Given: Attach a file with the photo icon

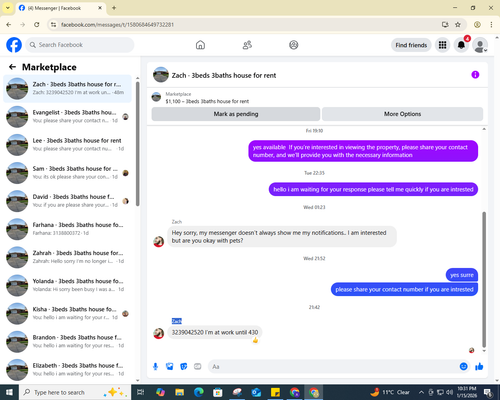Looking at the screenshot, I should tap(170, 367).
